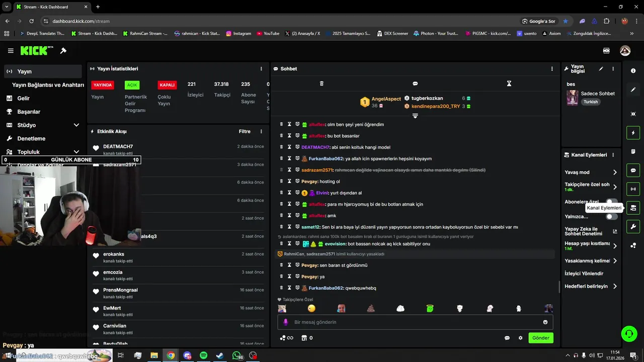Click the browser address bar URL
Screen dimensions: 644x362
coord(81,21)
